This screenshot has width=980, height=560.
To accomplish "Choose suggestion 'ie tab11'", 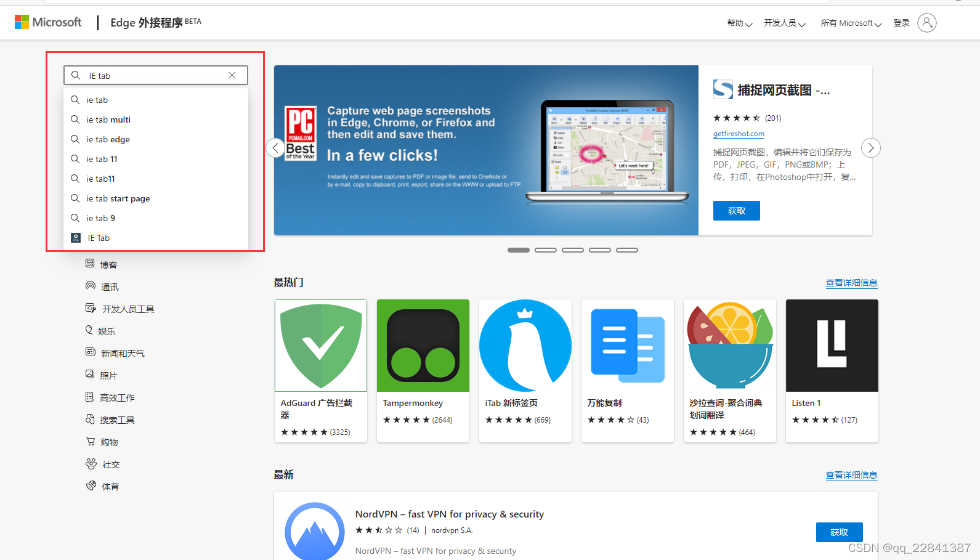I will point(156,179).
